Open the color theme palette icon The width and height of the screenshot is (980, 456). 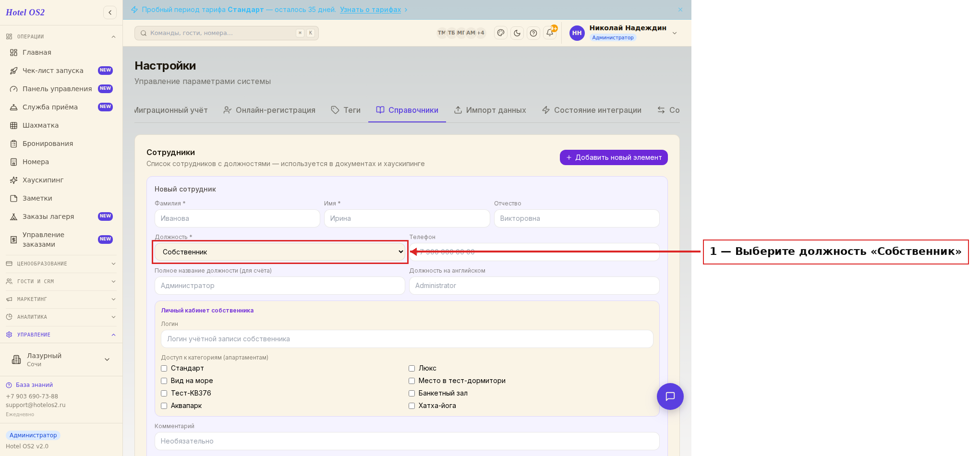(x=501, y=33)
